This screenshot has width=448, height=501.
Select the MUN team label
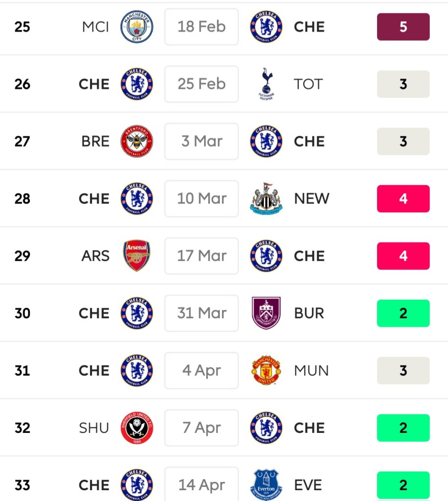click(311, 371)
